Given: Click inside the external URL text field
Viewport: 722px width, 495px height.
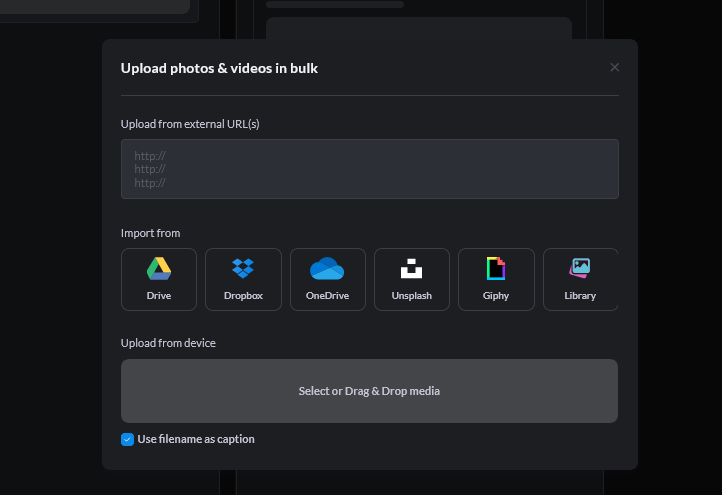Looking at the screenshot, I should [369, 169].
